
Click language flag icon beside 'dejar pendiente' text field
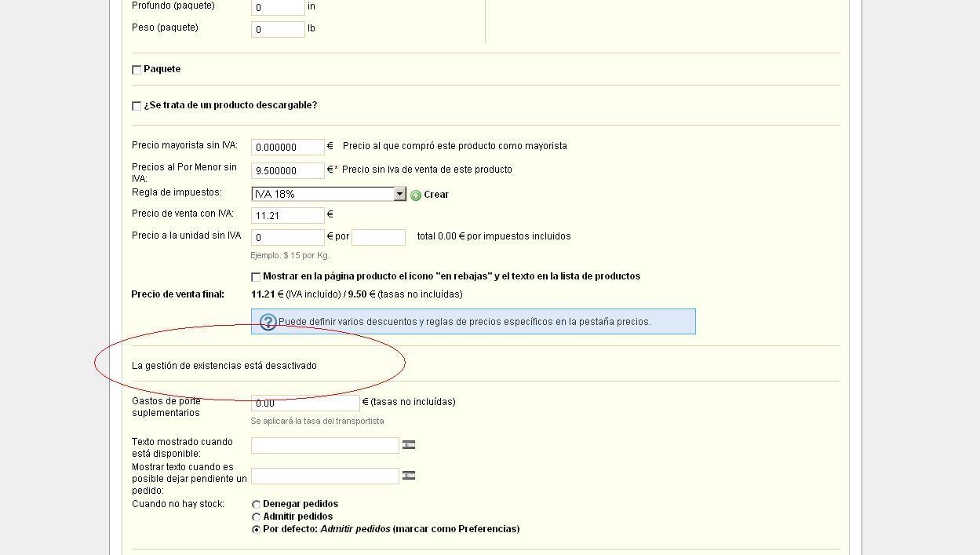coord(408,475)
